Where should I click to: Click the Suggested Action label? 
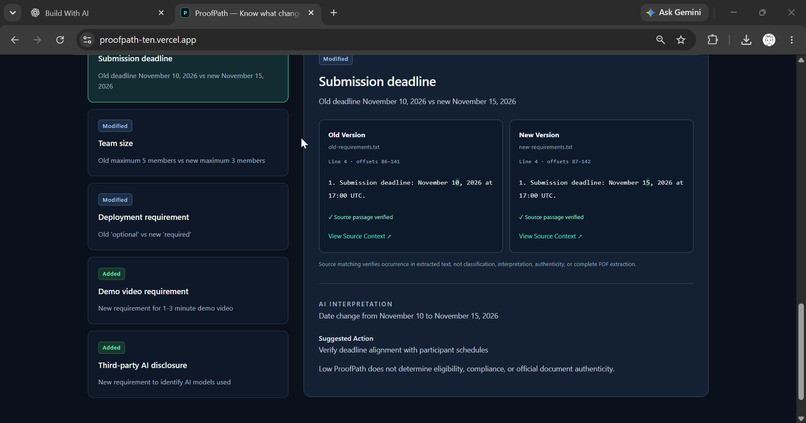pyautogui.click(x=346, y=338)
